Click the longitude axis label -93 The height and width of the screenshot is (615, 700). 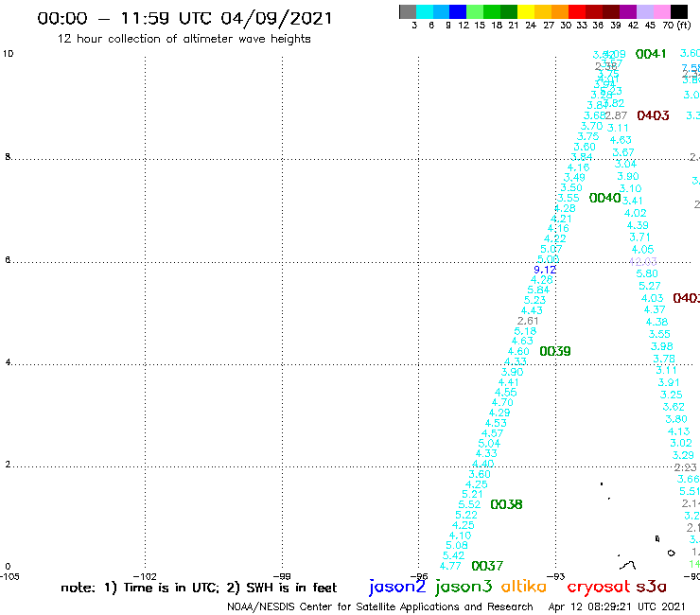tap(556, 576)
